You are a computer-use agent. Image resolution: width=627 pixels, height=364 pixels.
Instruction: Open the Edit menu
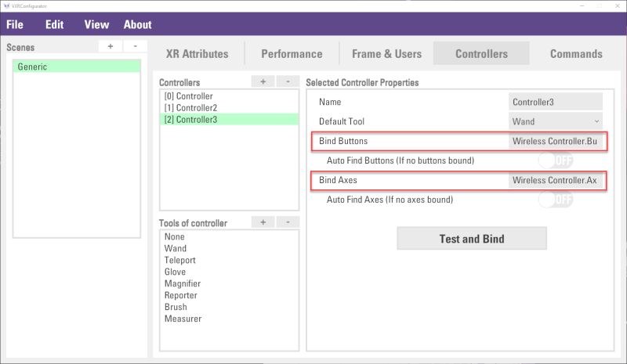pos(54,24)
